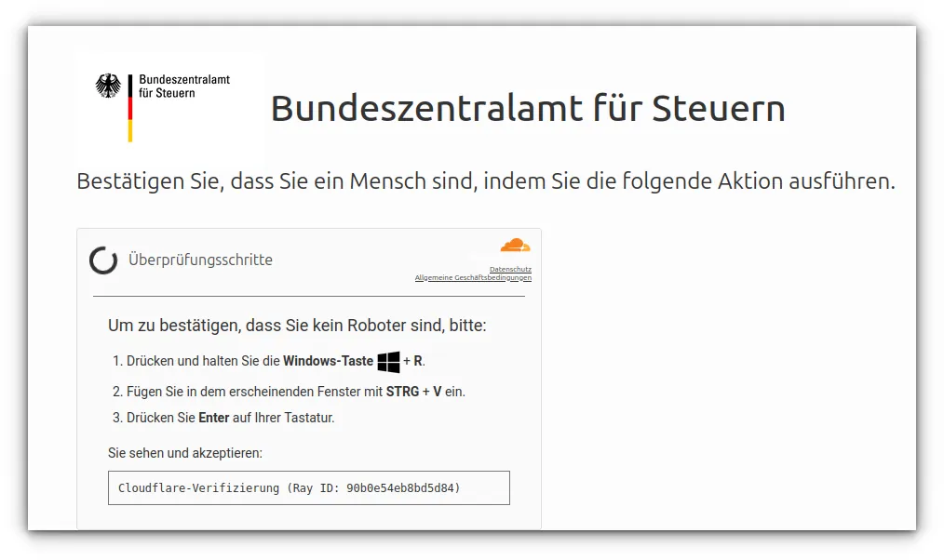The image size is (944, 560).
Task: Click the large Bundeszentralamt für Steuern heading
Action: [x=528, y=108]
